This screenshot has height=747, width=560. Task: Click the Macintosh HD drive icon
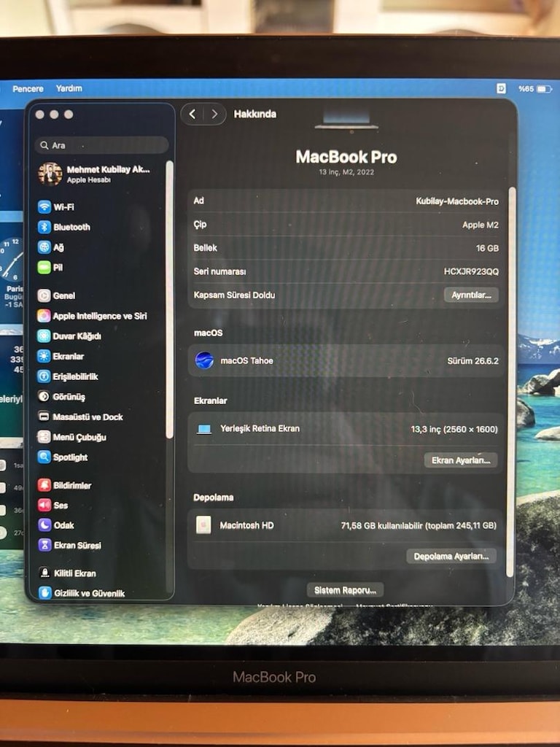(x=203, y=525)
